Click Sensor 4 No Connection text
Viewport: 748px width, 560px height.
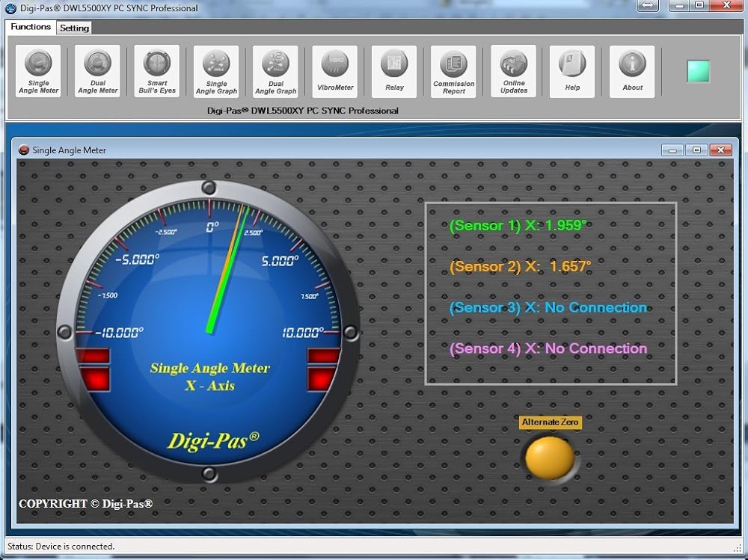click(x=548, y=348)
